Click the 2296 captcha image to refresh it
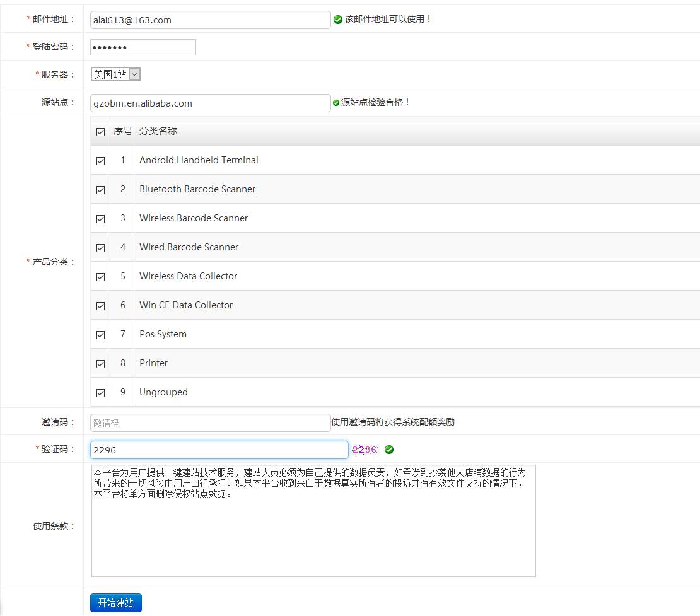The width and height of the screenshot is (700, 616). pyautogui.click(x=365, y=450)
